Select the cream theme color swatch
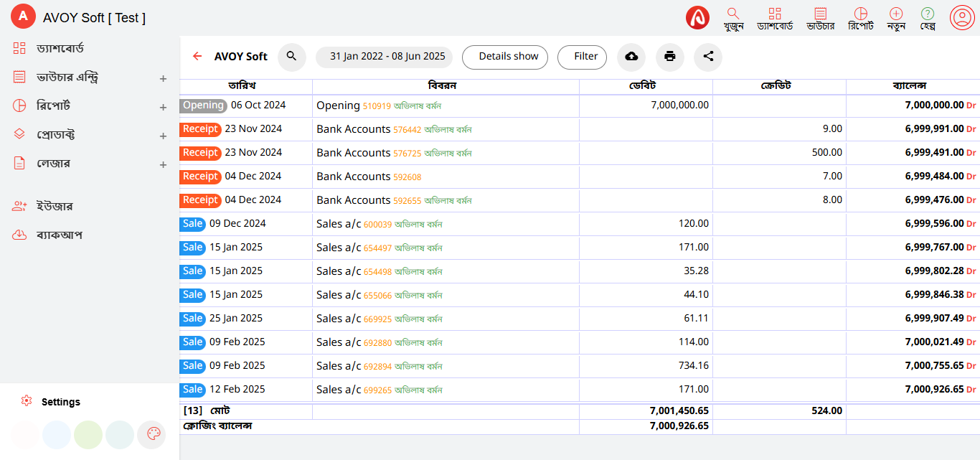The height and width of the screenshot is (460, 980). (25, 435)
